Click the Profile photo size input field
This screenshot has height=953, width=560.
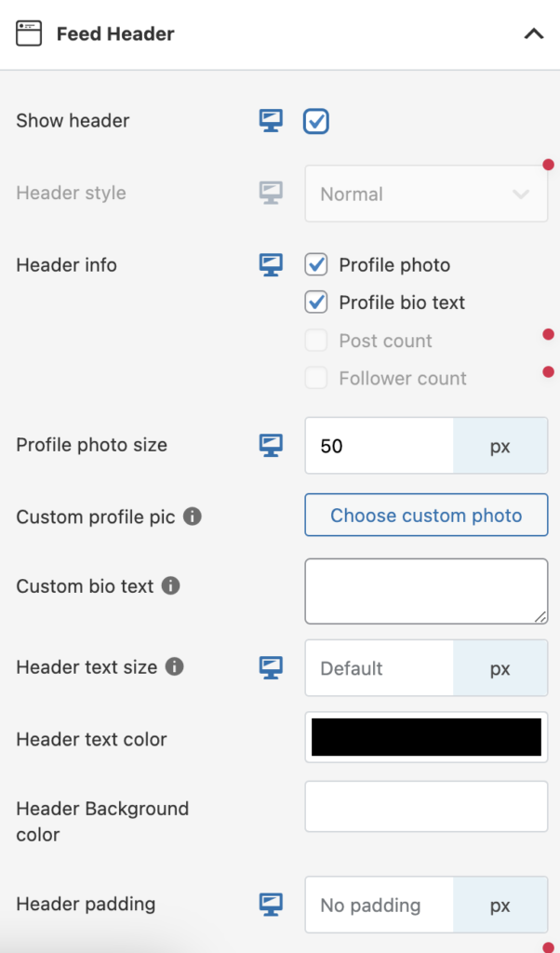[380, 446]
